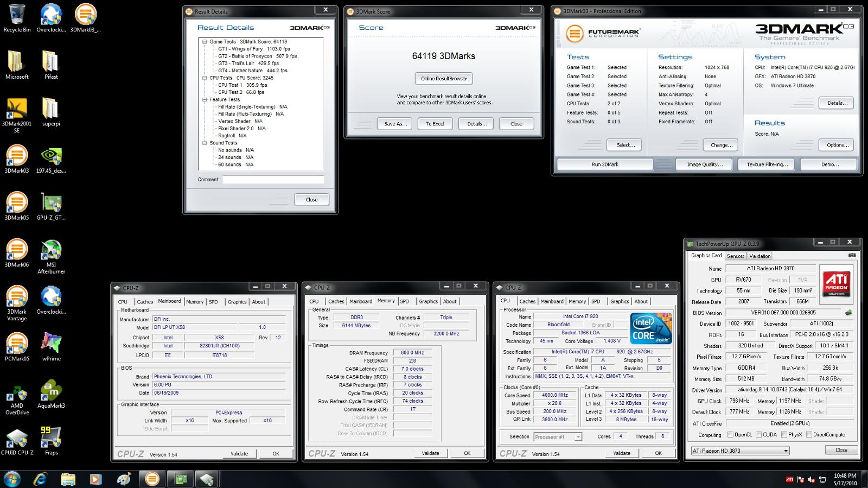Click the Online ResultBrowser button
The width and height of the screenshot is (868, 488).
pyautogui.click(x=444, y=78)
